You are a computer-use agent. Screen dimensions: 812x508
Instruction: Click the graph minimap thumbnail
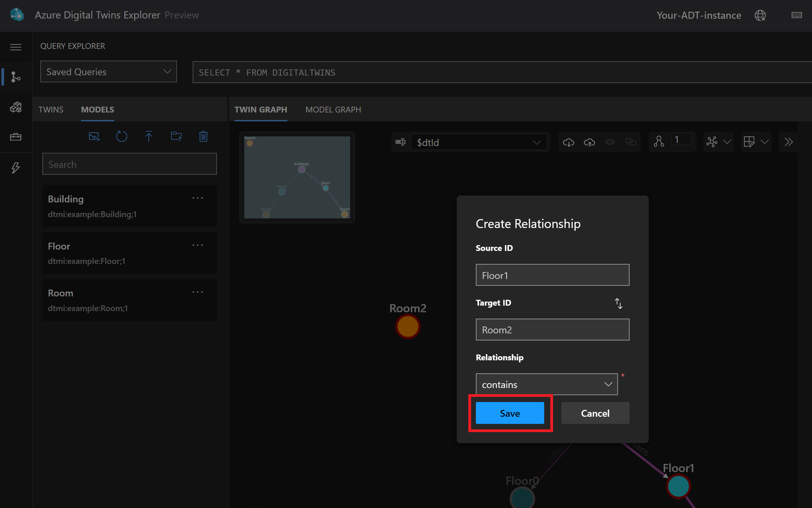point(297,177)
